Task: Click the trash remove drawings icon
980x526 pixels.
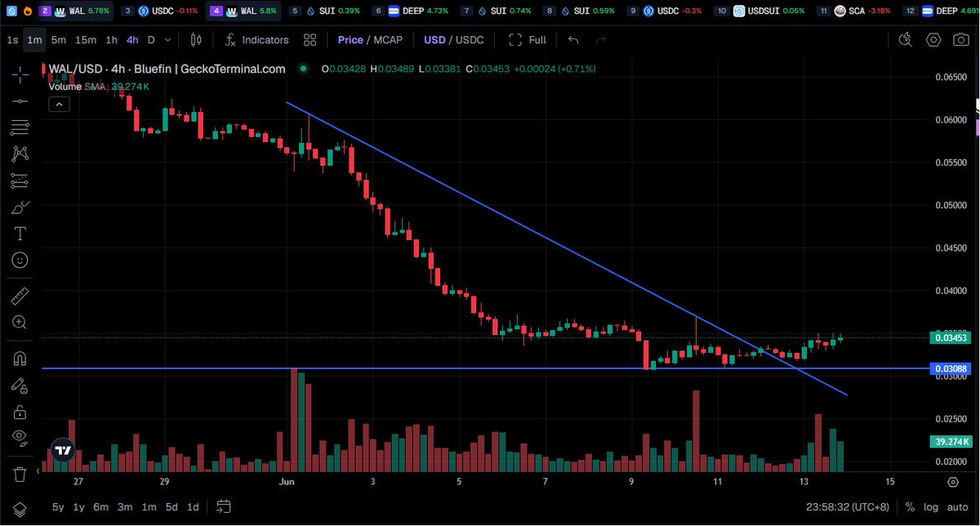Action: [20, 473]
